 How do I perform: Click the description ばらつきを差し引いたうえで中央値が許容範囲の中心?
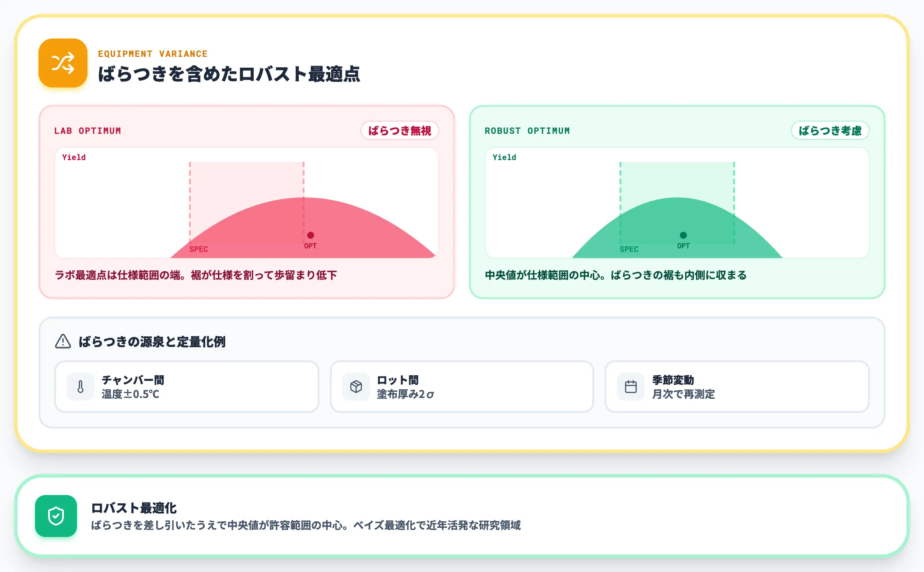point(305,525)
